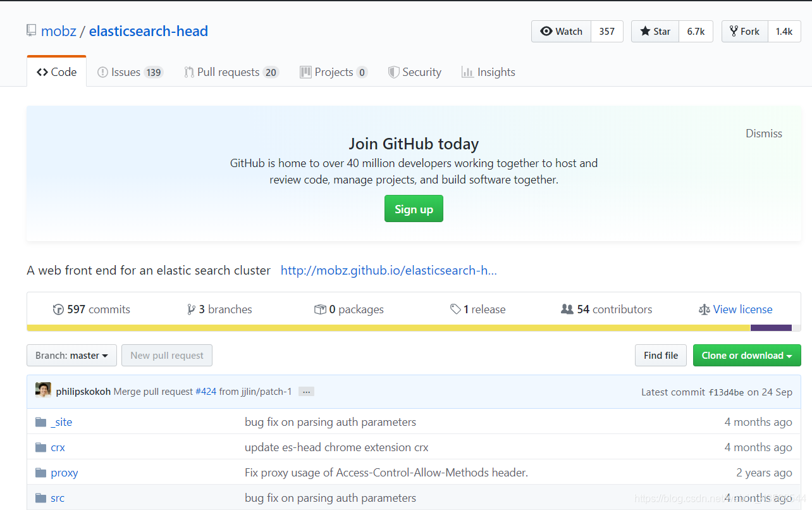Screen dimensions: 812x510
Task: Expand the Clone or download dropdown
Action: (x=747, y=356)
